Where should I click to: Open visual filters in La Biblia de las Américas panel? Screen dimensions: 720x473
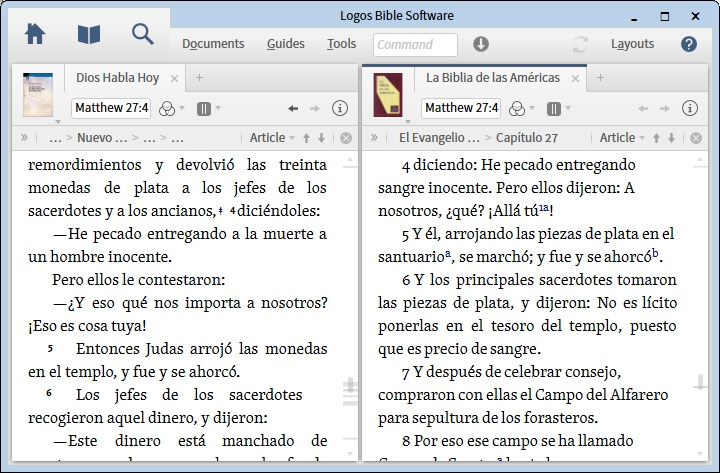(517, 109)
